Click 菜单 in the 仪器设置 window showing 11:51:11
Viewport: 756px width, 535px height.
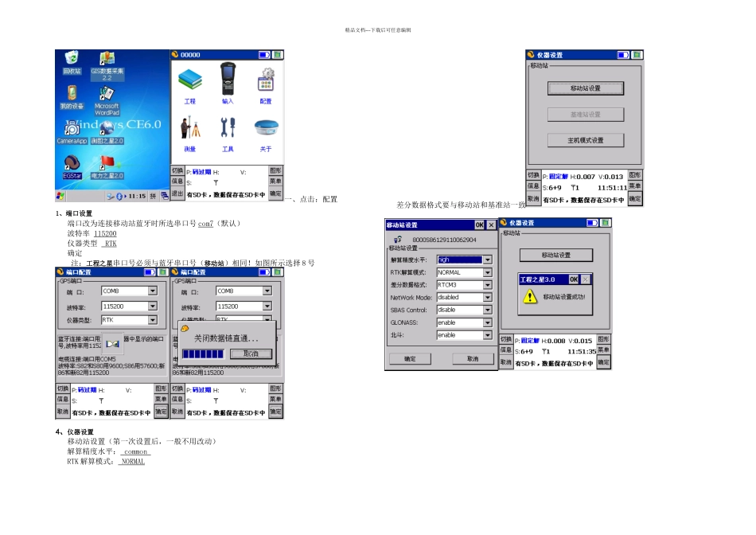(x=635, y=186)
